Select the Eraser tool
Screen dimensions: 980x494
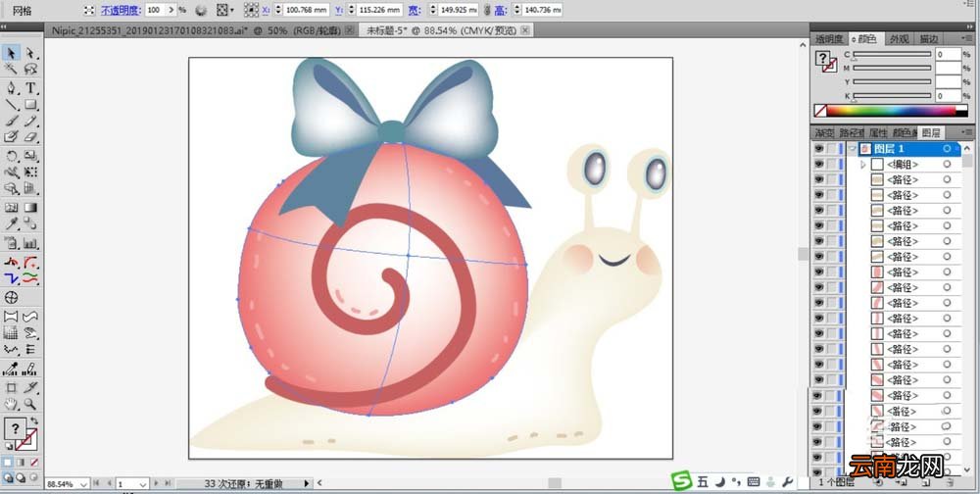pos(30,137)
